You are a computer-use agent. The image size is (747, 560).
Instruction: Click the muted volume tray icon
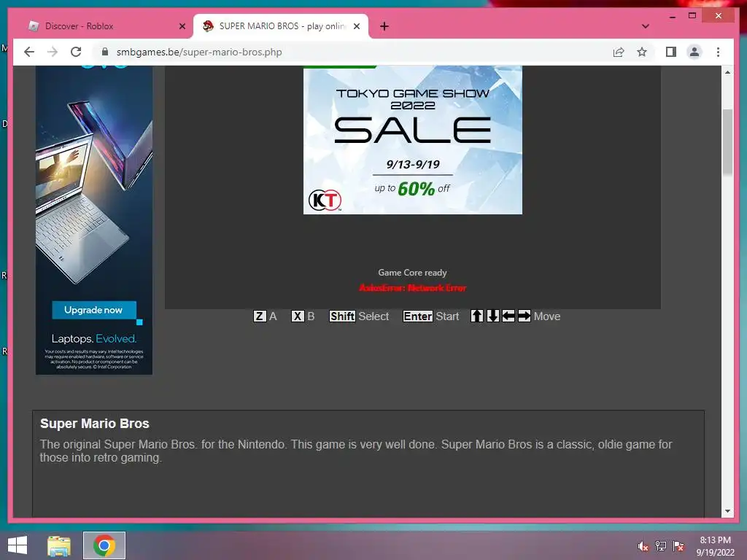coord(643,546)
